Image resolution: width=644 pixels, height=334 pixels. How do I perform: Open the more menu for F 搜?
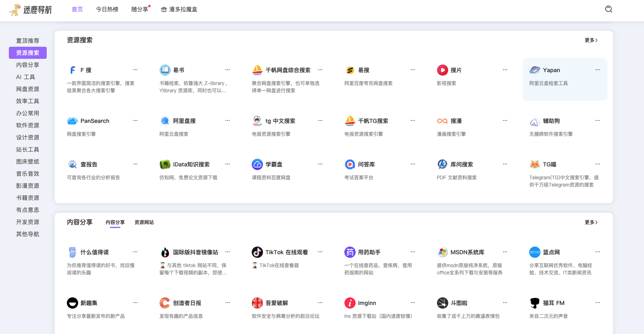[x=135, y=70]
